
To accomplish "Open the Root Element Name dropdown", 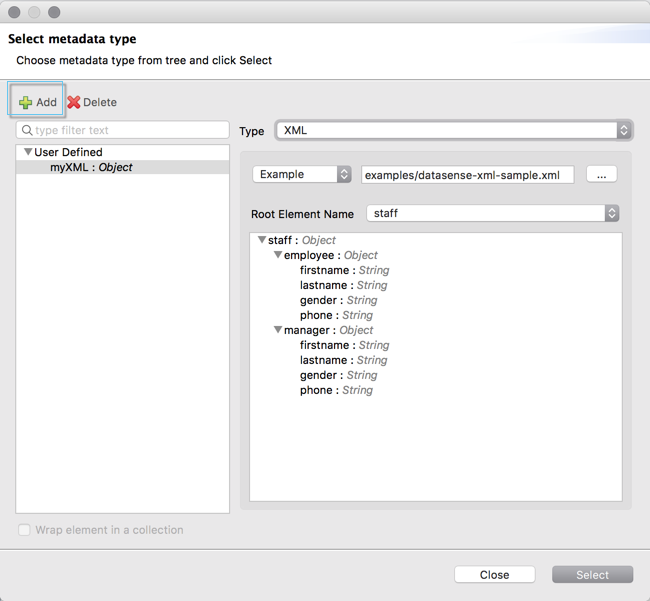I will (x=492, y=213).
